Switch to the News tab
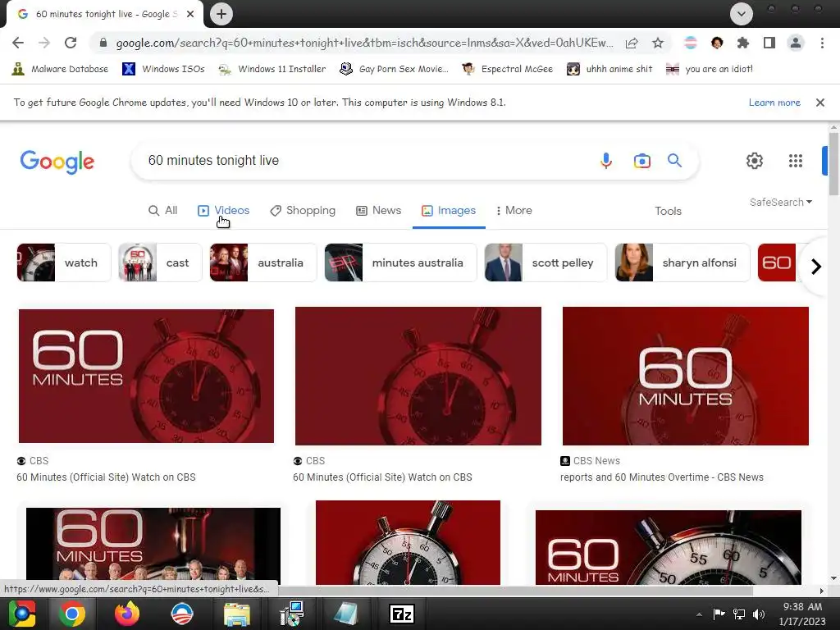The height and width of the screenshot is (630, 840). (x=379, y=211)
